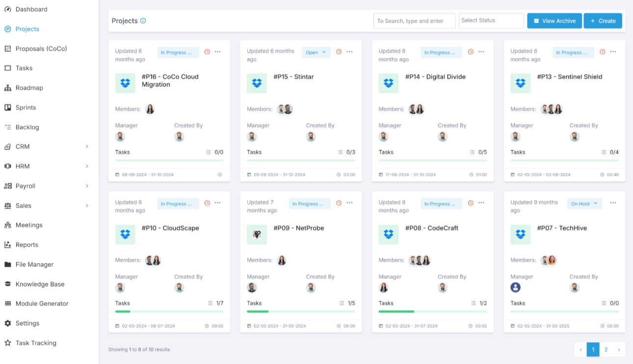Click the Dropbox logo on Digital Divide card
This screenshot has width=633, height=364.
(x=389, y=83)
